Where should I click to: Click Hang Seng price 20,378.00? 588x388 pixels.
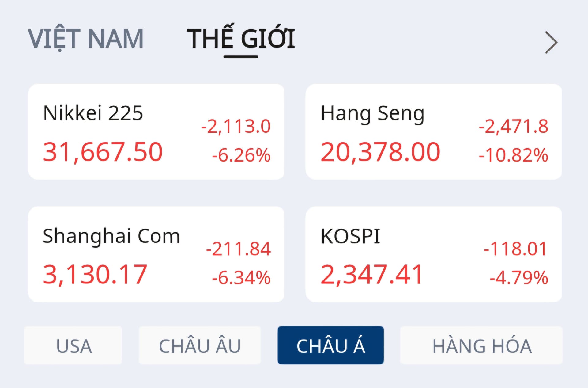(380, 152)
